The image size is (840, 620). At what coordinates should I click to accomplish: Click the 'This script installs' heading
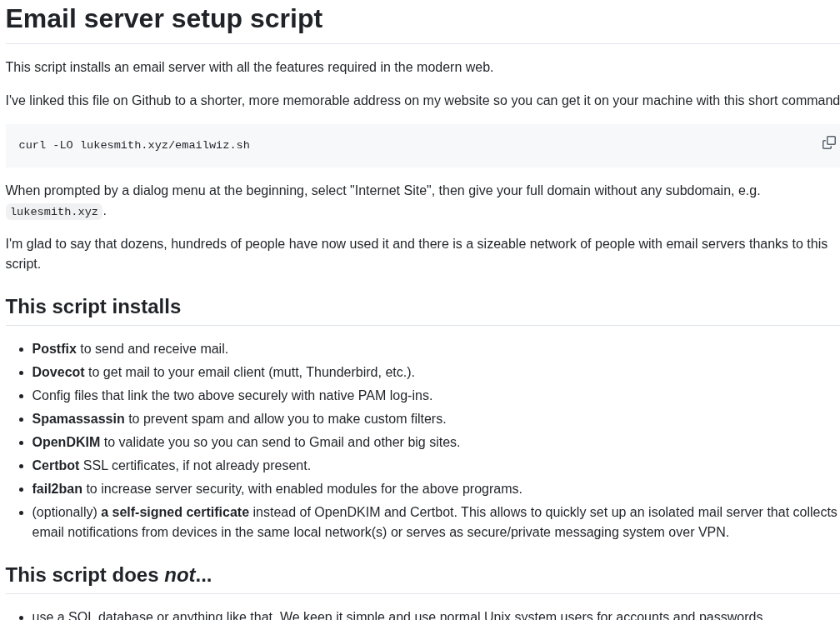point(93,307)
